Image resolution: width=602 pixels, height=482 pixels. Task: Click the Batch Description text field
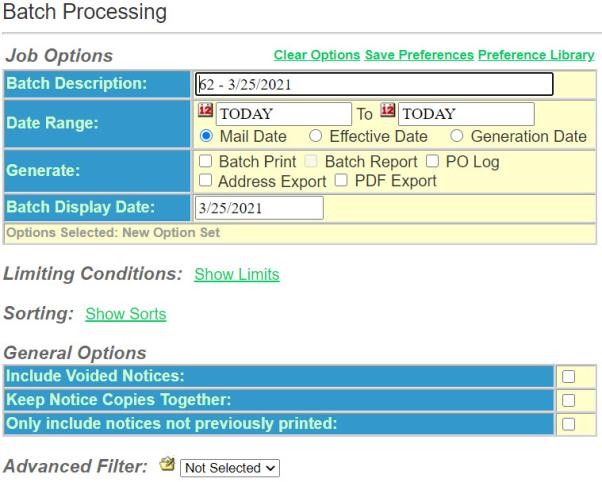[373, 84]
